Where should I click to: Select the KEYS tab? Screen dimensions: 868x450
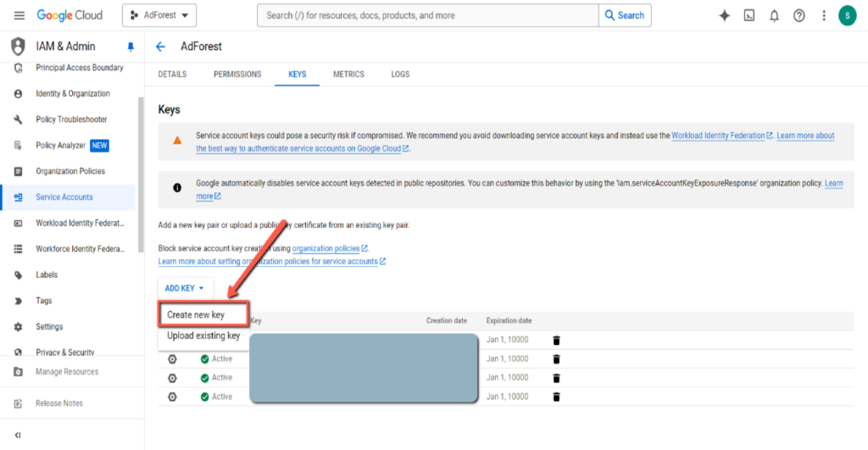click(298, 75)
